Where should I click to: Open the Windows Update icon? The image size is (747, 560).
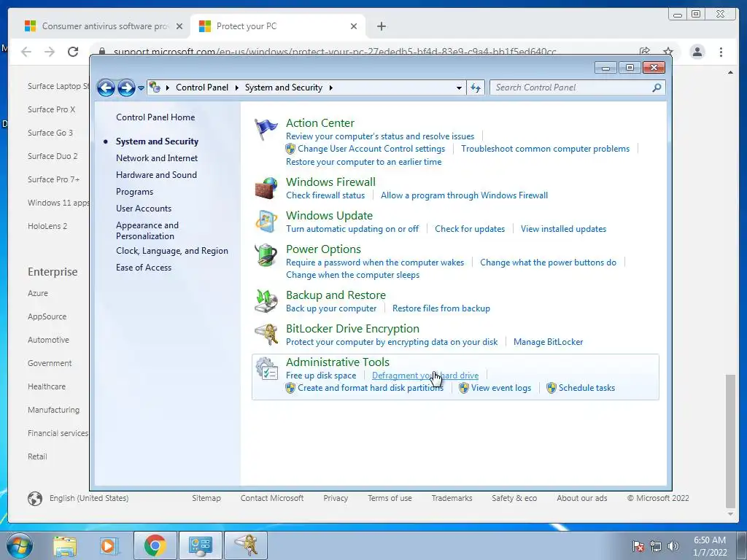click(x=266, y=222)
